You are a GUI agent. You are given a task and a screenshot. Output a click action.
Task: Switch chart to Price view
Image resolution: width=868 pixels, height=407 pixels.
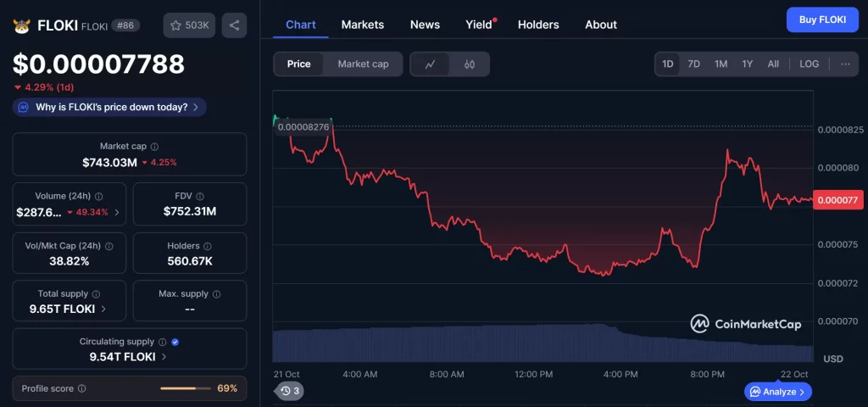298,64
